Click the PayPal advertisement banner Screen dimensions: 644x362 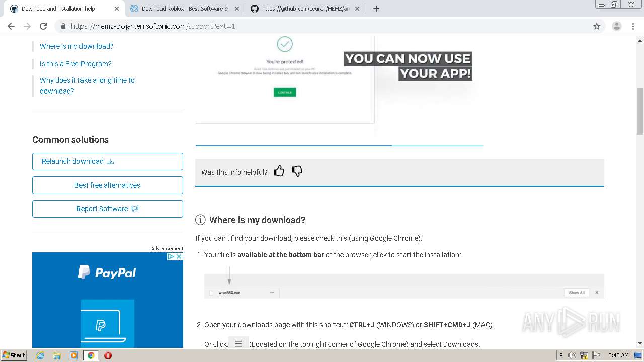[108, 300]
